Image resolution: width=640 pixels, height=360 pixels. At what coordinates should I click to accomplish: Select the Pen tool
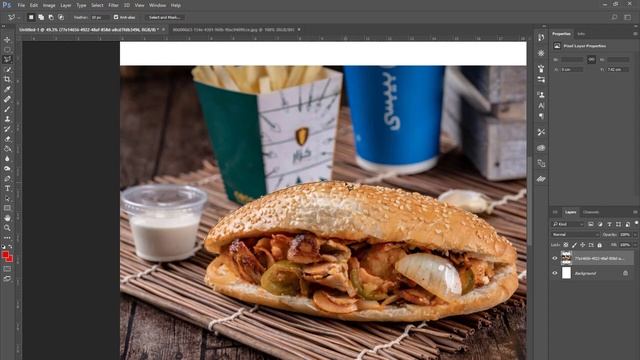[x=7, y=178]
